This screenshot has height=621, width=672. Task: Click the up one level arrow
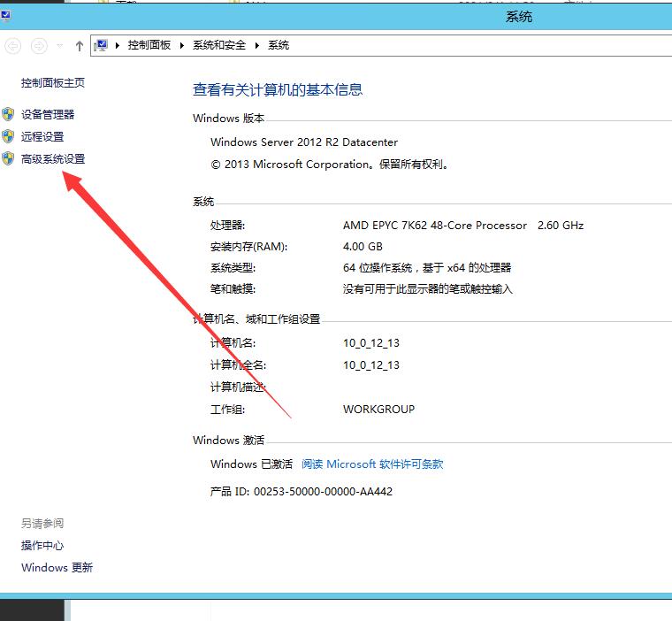point(80,45)
